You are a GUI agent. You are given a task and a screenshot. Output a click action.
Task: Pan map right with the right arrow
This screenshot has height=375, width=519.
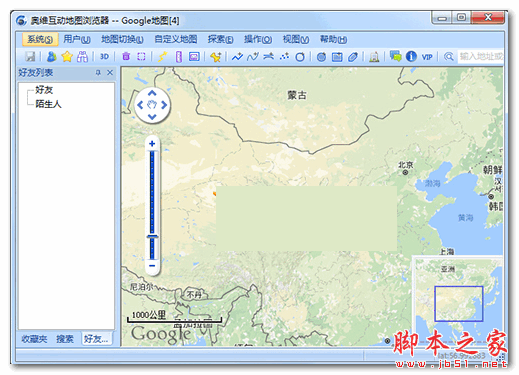click(164, 105)
